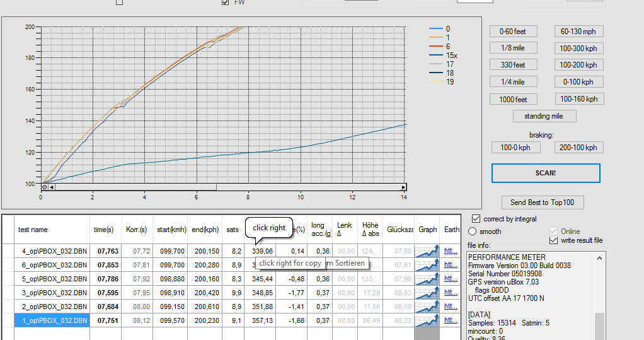Open graph icon for 5_op\PBOX_032.DBN row

point(427,279)
